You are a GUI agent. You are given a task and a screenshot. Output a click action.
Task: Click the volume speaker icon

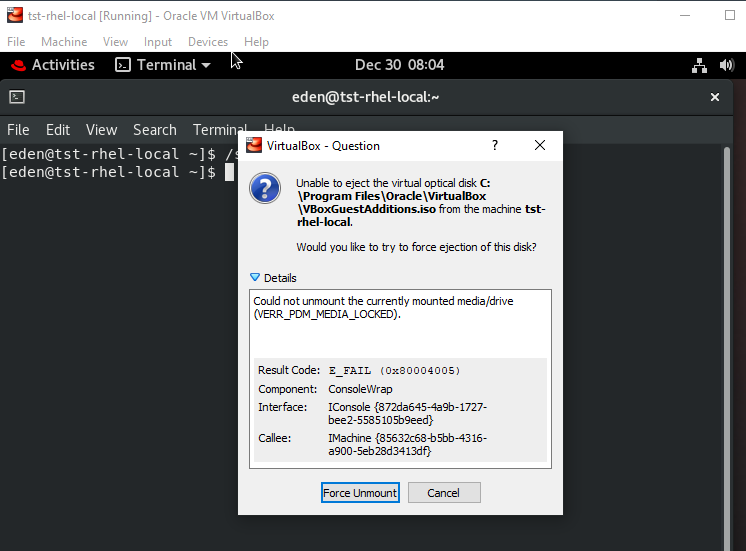pos(726,65)
